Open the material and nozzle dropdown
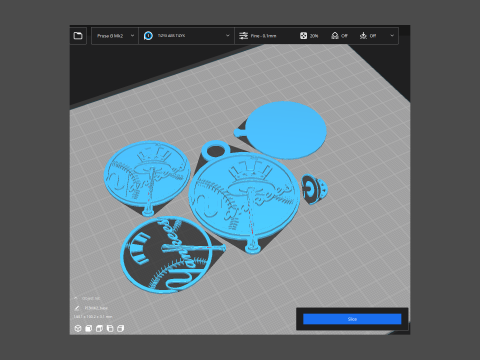The height and width of the screenshot is (360, 480). point(186,36)
